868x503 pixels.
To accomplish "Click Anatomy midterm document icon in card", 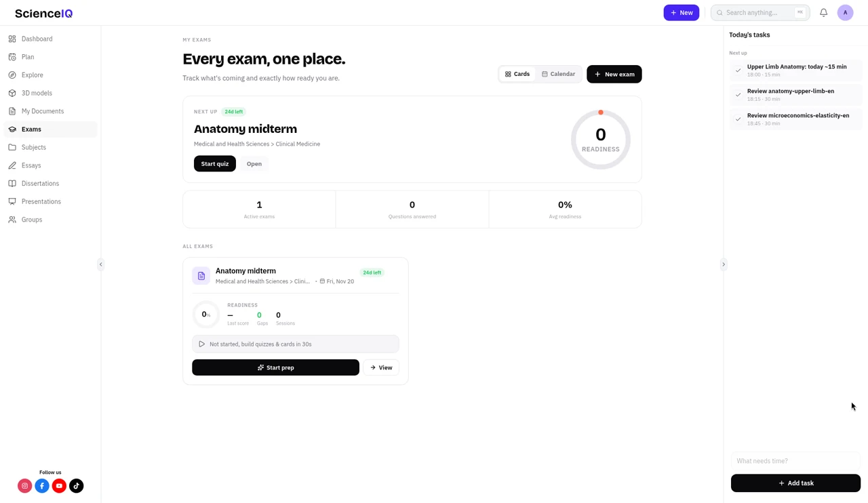I will pyautogui.click(x=201, y=276).
